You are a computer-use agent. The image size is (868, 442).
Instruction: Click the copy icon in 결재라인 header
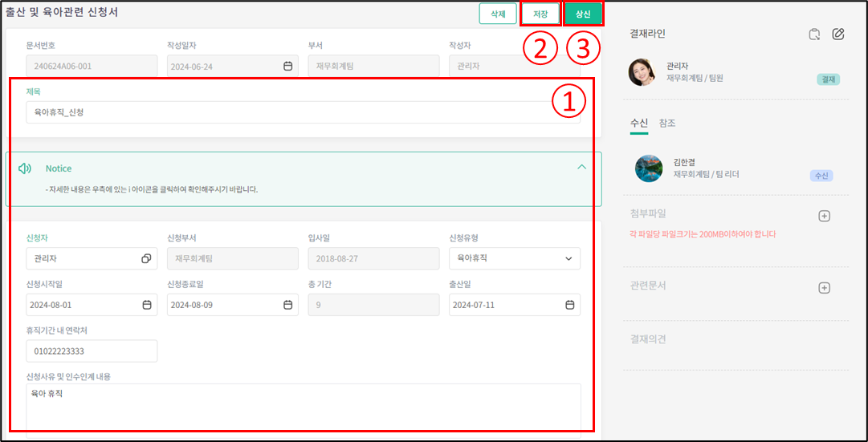point(814,34)
